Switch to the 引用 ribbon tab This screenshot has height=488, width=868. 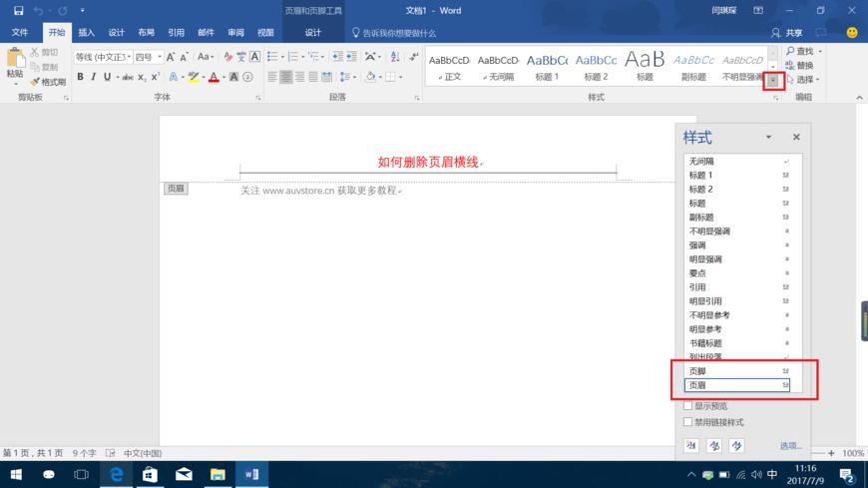pyautogui.click(x=176, y=33)
